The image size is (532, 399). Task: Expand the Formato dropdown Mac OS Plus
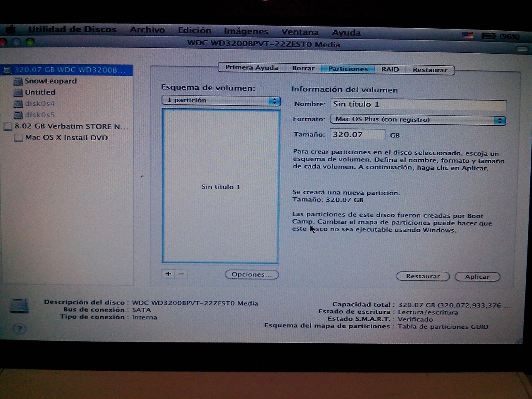[x=418, y=120]
